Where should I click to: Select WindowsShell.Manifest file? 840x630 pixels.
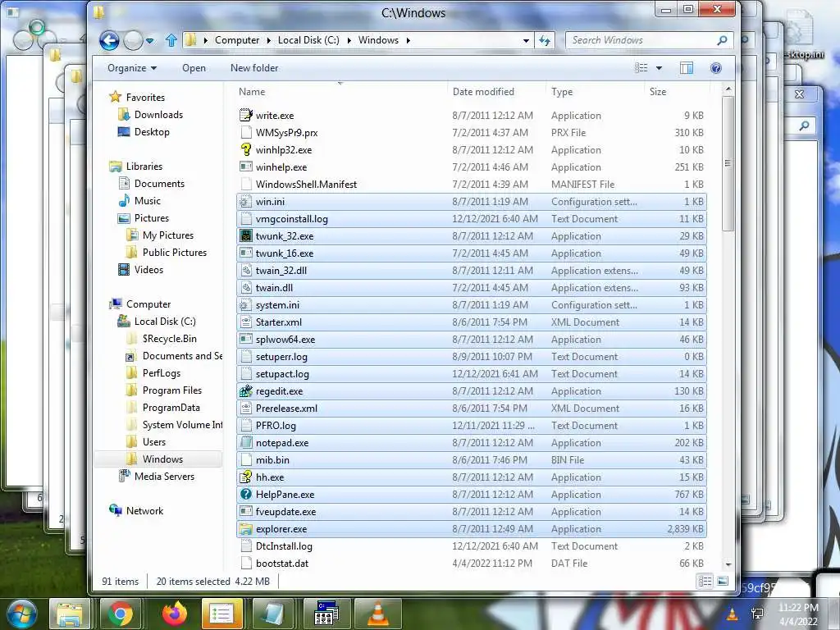click(472, 185)
